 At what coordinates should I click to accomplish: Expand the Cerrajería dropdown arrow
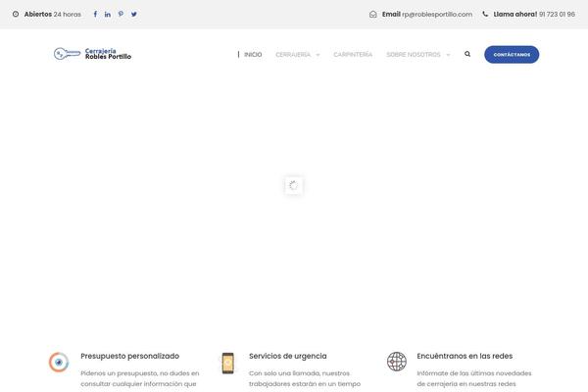pyautogui.click(x=318, y=55)
